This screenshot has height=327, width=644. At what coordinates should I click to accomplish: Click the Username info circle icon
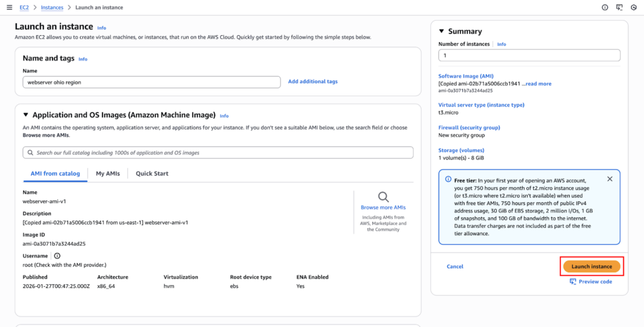coord(57,256)
